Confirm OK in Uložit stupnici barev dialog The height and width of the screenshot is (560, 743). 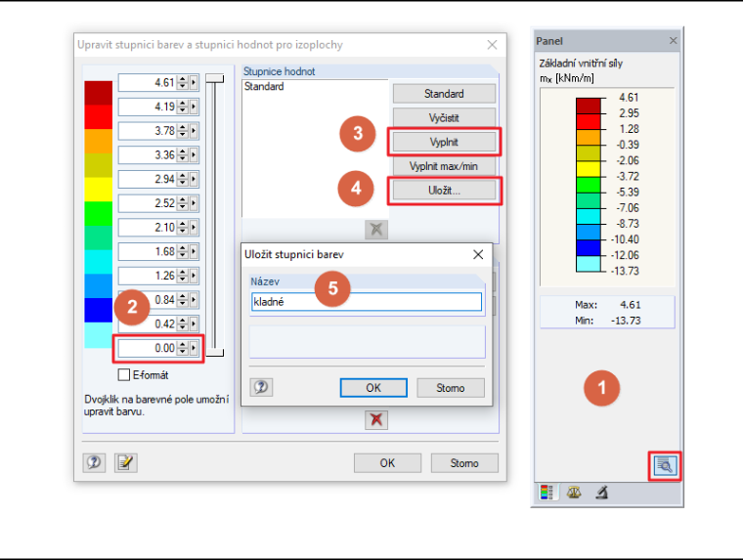tap(373, 388)
